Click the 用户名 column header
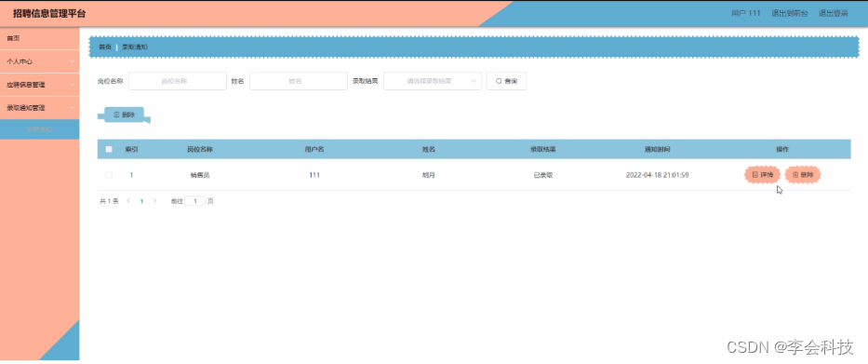The height and width of the screenshot is (364, 868). (314, 149)
